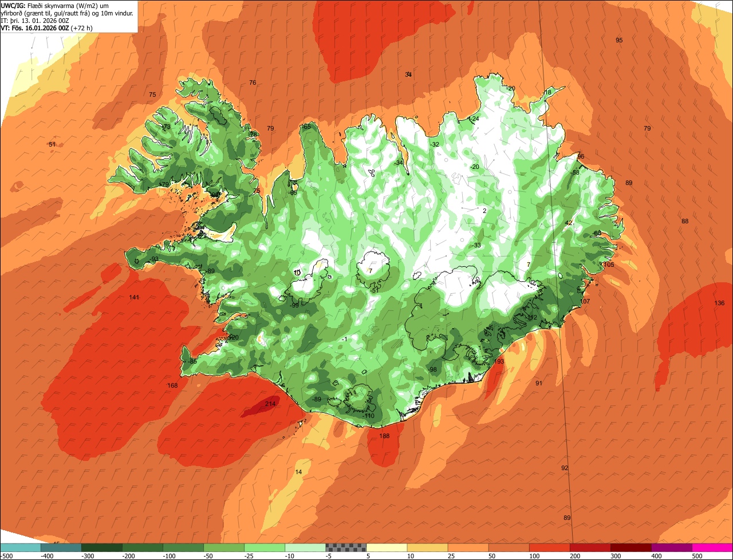Click the map value 188 south of Iceland
Image resolution: width=733 pixels, height=560 pixels.
tap(384, 436)
